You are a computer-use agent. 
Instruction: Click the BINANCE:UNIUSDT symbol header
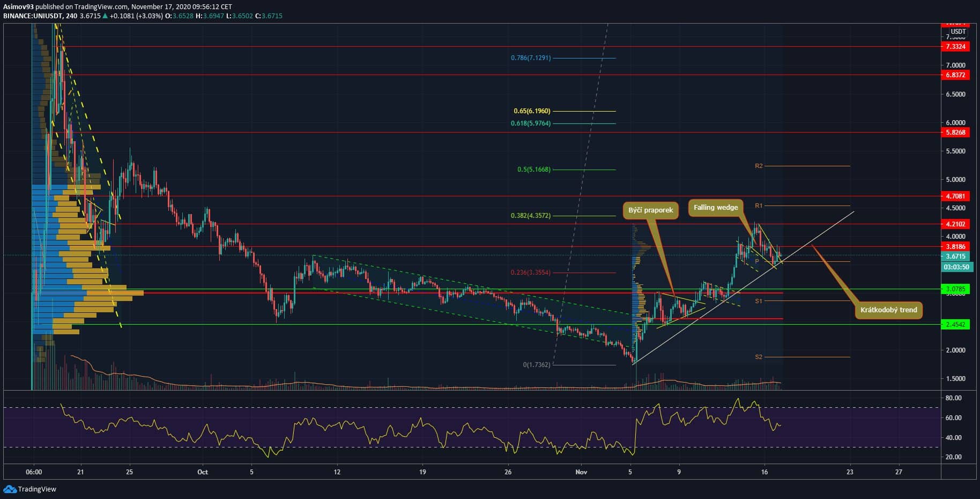[32, 16]
